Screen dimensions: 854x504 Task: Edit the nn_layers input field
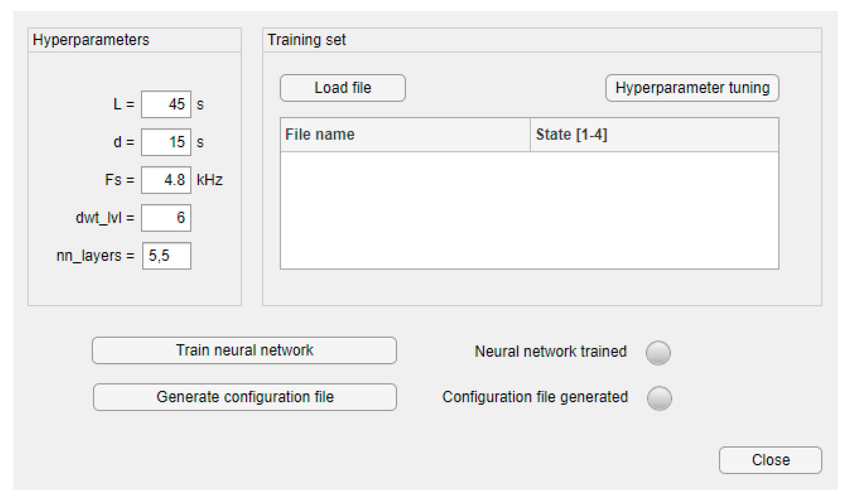[x=166, y=256]
